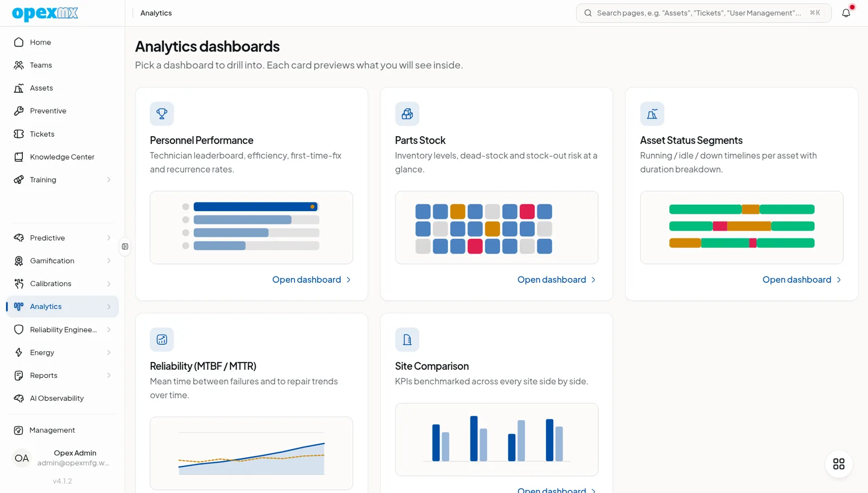The width and height of the screenshot is (868, 493).
Task: Click the opexmx logo
Action: (45, 13)
